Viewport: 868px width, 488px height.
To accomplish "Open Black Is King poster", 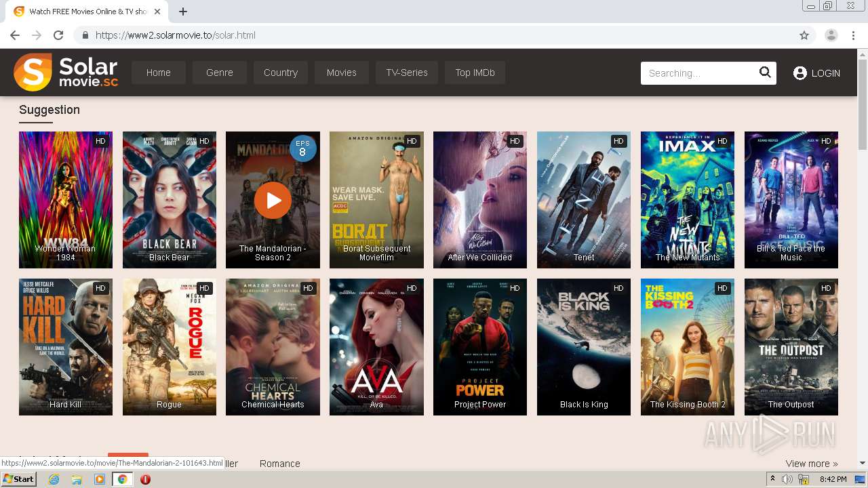I will pos(584,347).
